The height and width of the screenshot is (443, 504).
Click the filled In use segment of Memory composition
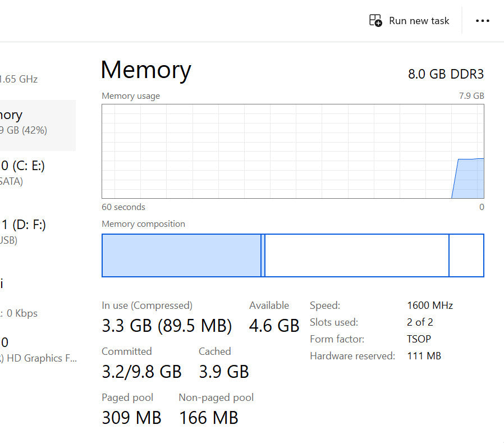point(181,255)
